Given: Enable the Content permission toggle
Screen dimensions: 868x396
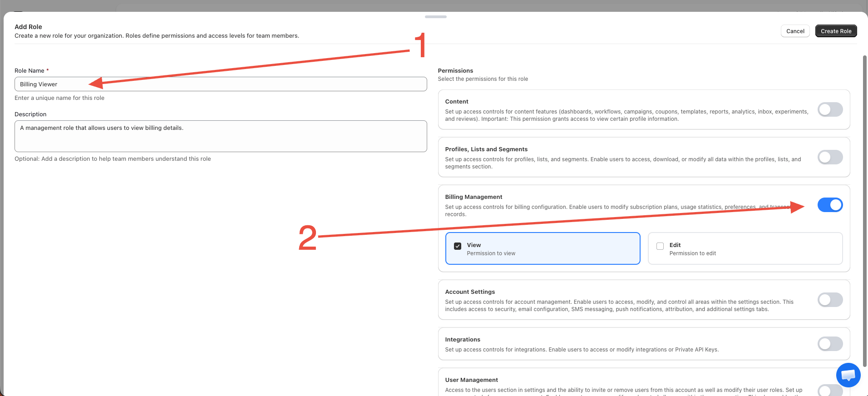Looking at the screenshot, I should (830, 109).
